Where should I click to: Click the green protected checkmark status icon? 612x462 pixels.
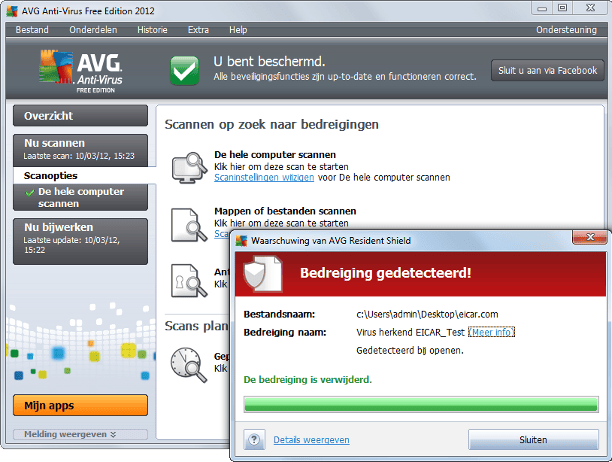[x=184, y=70]
